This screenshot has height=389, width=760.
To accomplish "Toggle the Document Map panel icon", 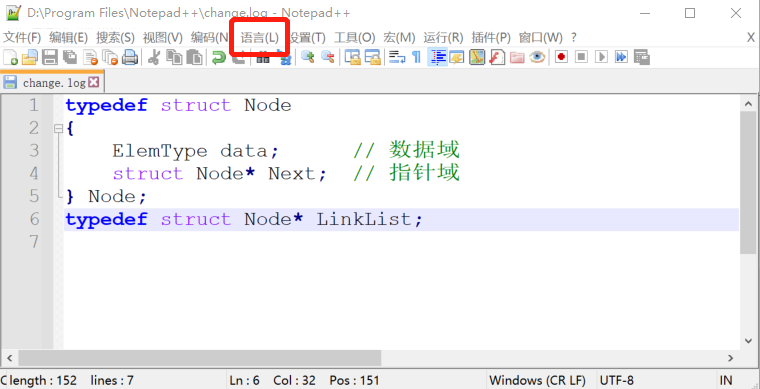I will pyautogui.click(x=477, y=57).
